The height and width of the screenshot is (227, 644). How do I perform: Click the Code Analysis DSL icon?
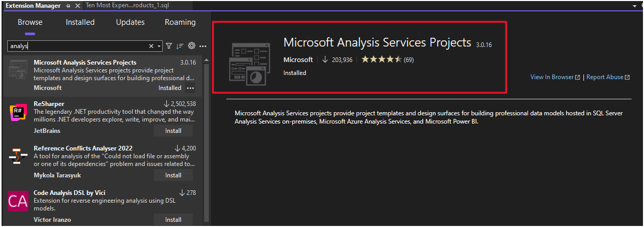(x=19, y=201)
